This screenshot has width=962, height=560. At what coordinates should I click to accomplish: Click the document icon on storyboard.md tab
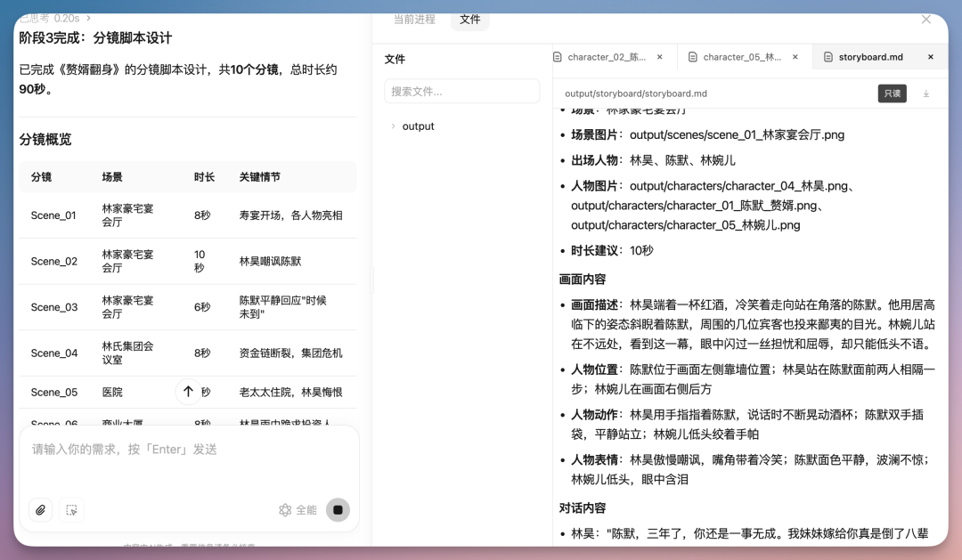click(827, 56)
